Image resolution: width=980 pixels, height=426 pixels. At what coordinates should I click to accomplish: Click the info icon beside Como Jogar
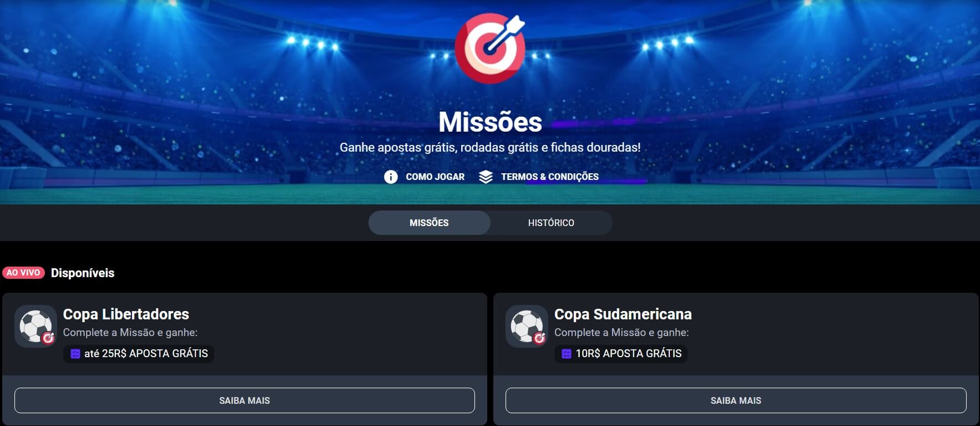coord(391,177)
